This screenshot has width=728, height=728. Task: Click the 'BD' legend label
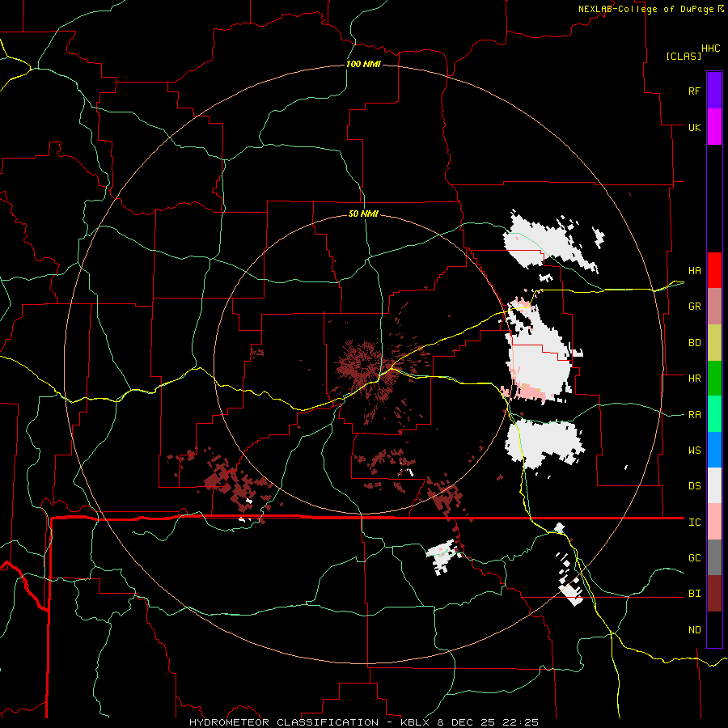(x=694, y=343)
